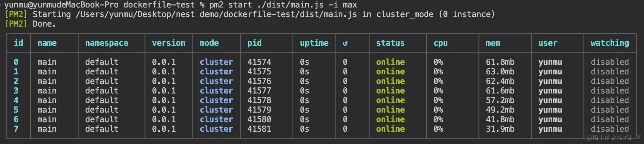Click memory value 61.6mb
The image size is (644, 144).
coord(500,91)
